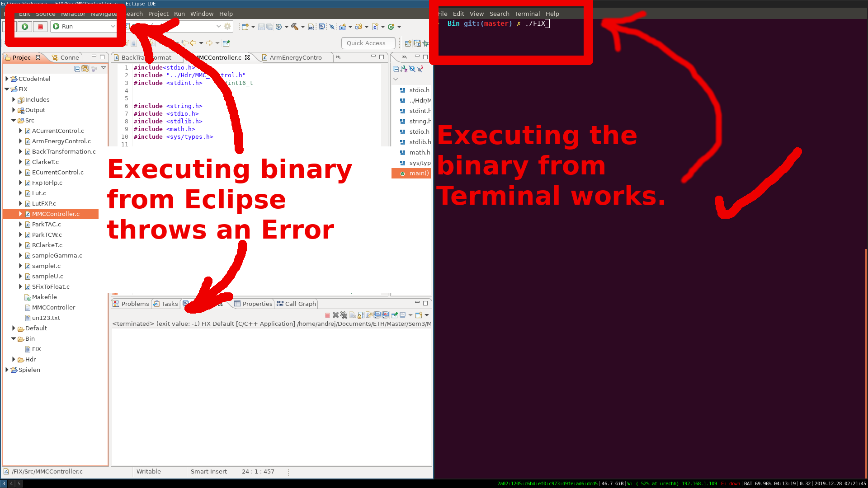
Task: Open the Problems tab
Action: point(131,304)
